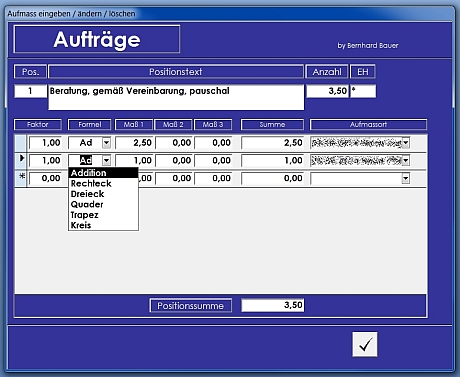Click Summe 1,00 in second row

pos(273,161)
